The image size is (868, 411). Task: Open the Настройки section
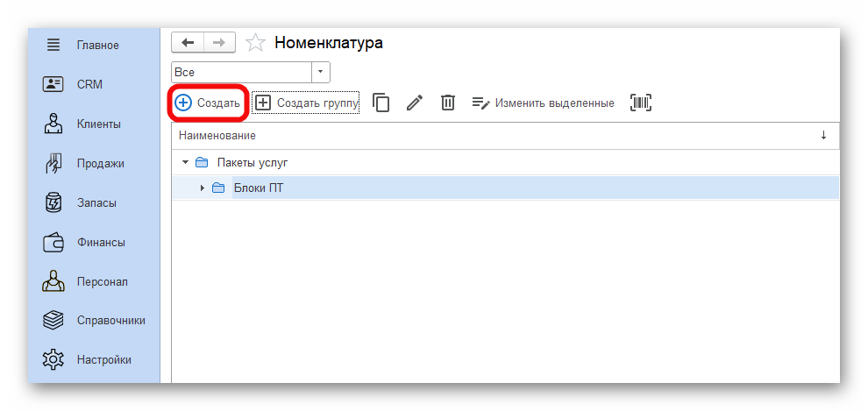pyautogui.click(x=104, y=359)
